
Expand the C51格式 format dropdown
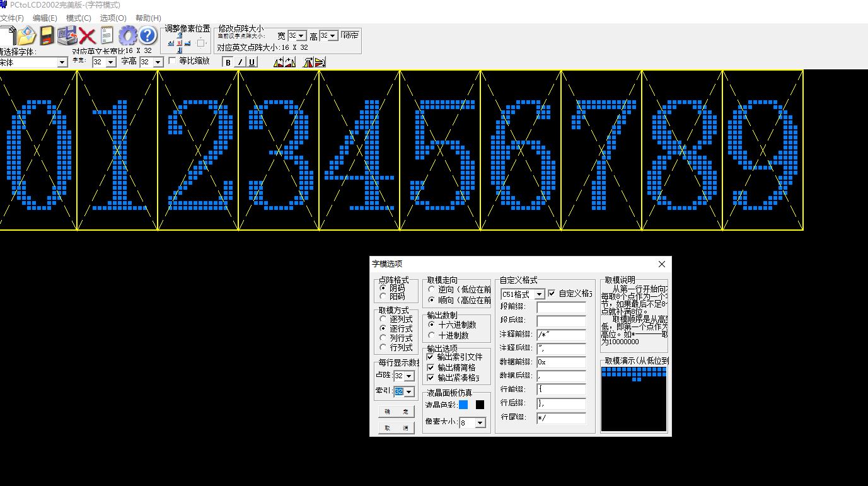539,294
